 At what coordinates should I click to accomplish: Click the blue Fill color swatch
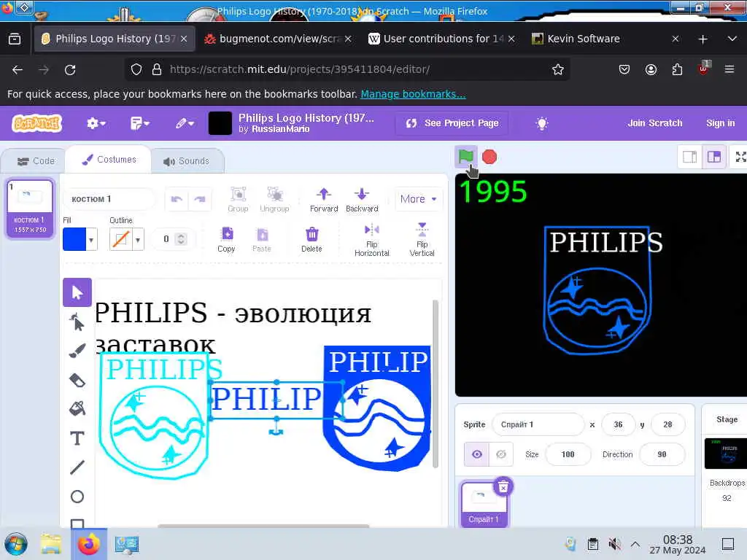click(x=75, y=239)
